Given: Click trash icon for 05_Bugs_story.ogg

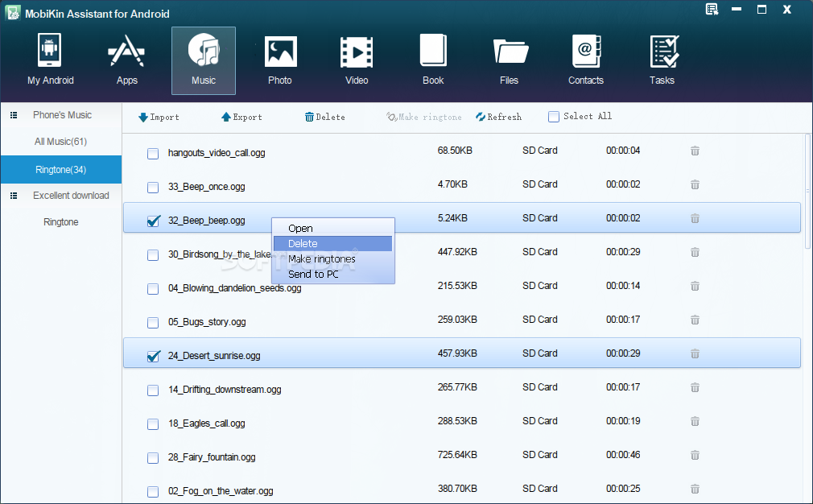Looking at the screenshot, I should 695,320.
